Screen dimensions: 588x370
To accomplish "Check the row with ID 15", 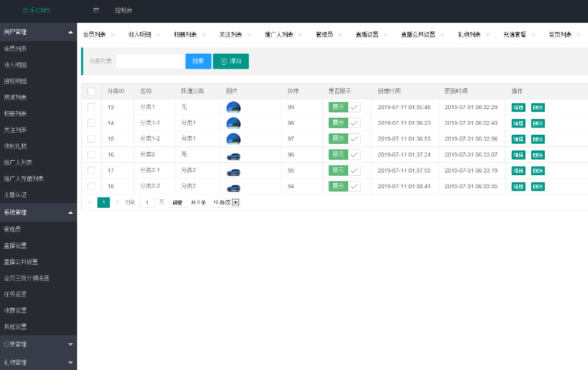I will pyautogui.click(x=91, y=139).
